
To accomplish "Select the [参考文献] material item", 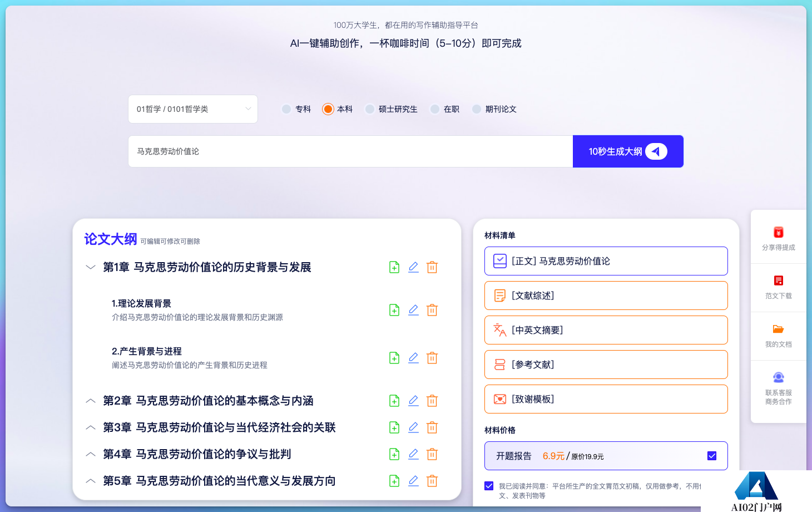I will 606,365.
